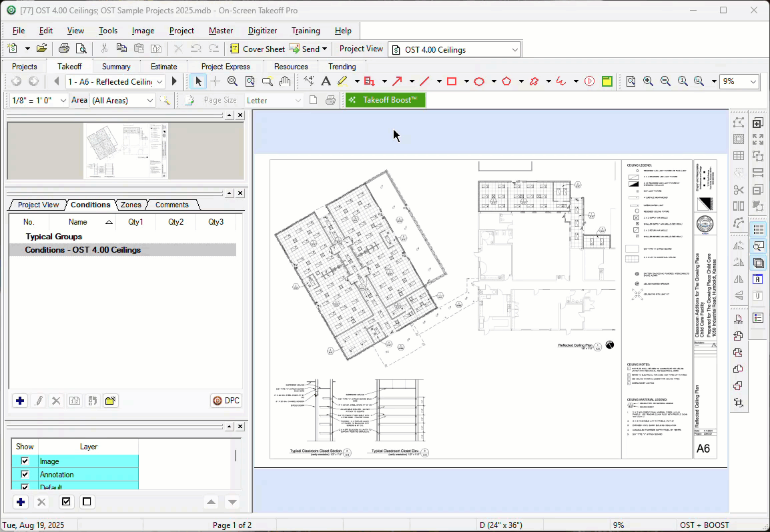Click the Cover Sheet button
770x532 pixels.
pos(257,49)
